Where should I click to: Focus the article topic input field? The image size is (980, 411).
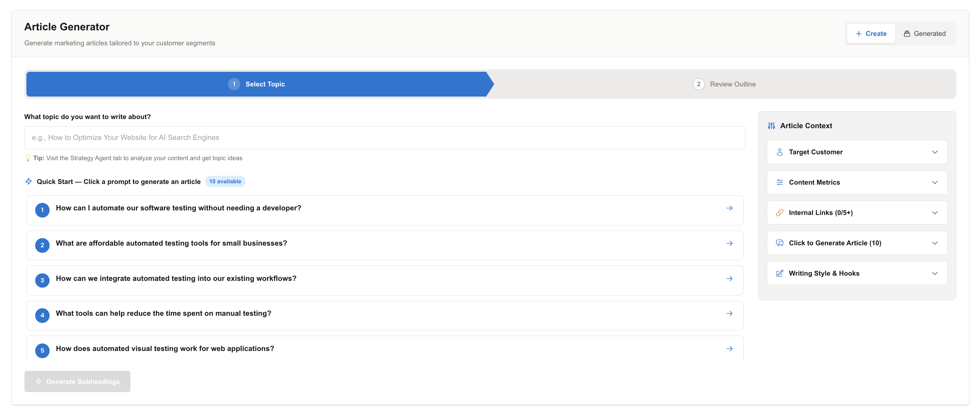pyautogui.click(x=384, y=137)
